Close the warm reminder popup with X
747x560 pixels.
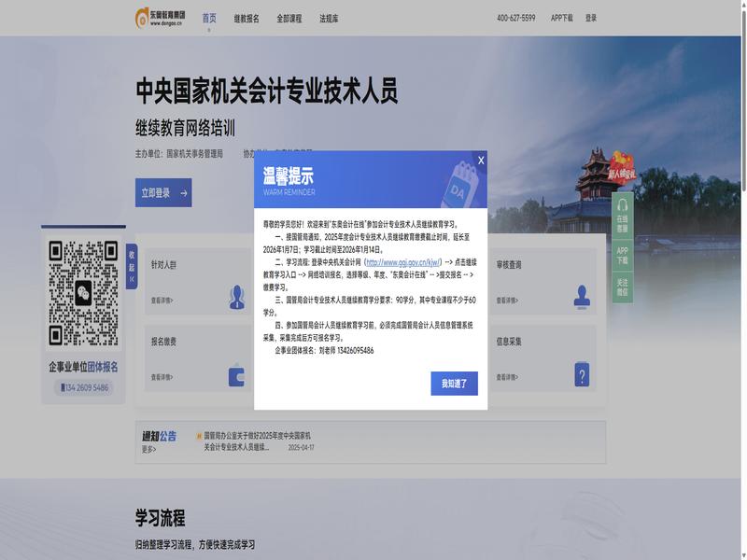(x=481, y=161)
